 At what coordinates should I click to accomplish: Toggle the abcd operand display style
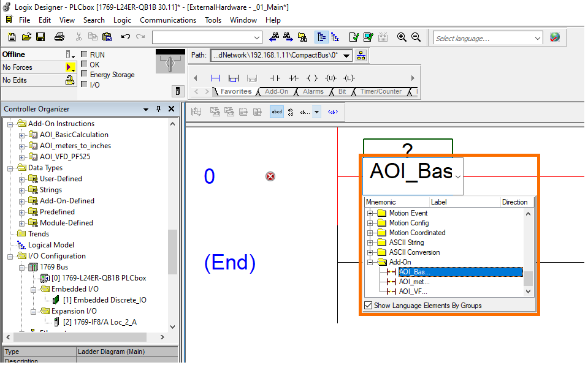[x=277, y=111]
